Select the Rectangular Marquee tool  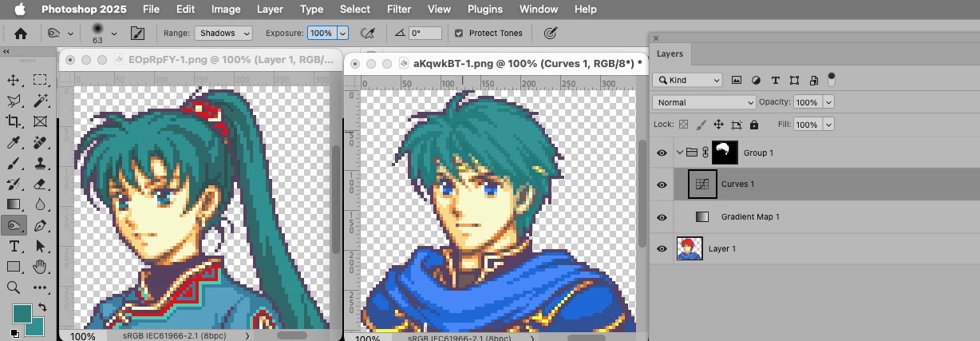pos(40,80)
